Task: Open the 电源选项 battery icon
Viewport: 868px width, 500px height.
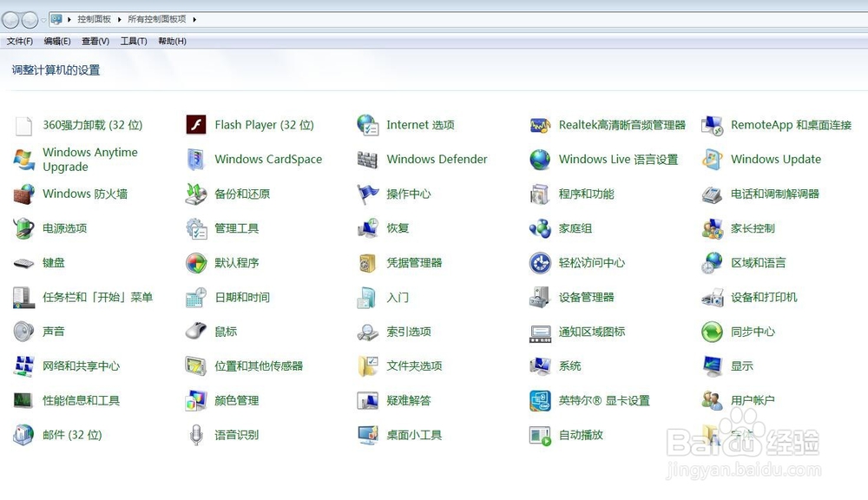Action: [x=23, y=228]
